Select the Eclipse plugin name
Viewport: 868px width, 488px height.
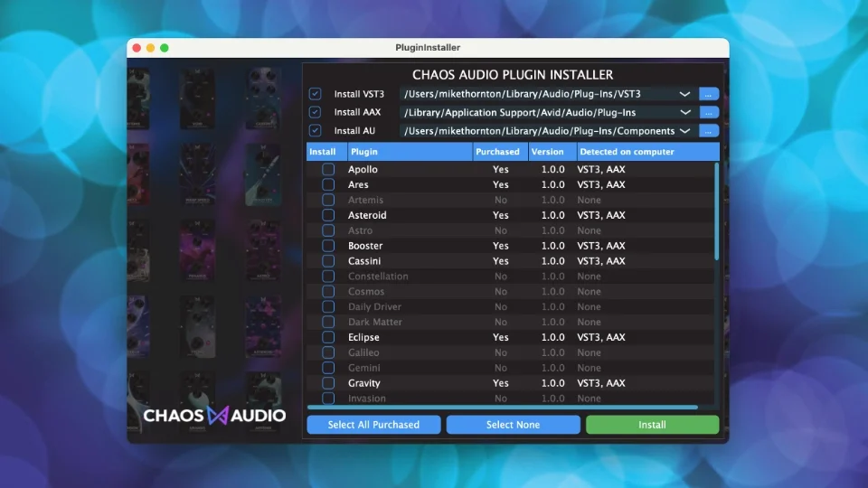tap(363, 337)
